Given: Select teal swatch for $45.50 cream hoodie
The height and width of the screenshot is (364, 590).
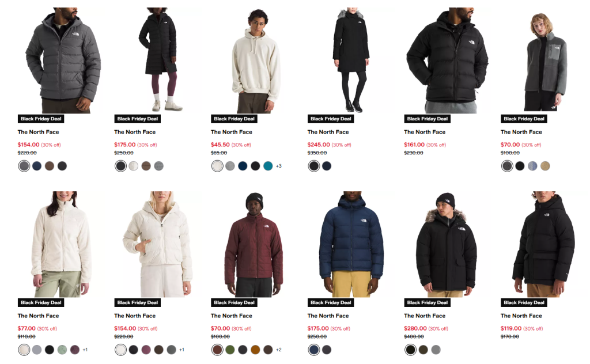Looking at the screenshot, I should pos(268,166).
